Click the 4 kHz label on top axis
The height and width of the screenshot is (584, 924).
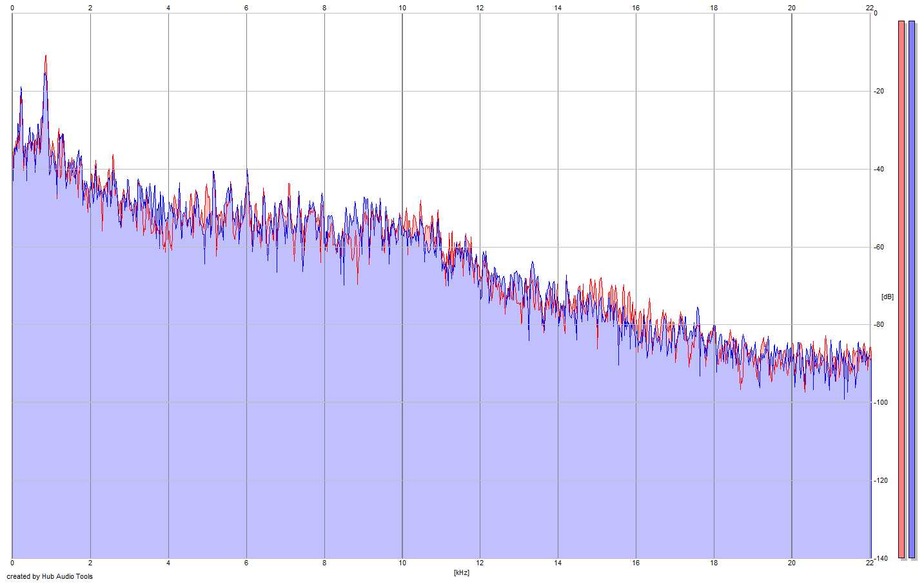(x=168, y=8)
